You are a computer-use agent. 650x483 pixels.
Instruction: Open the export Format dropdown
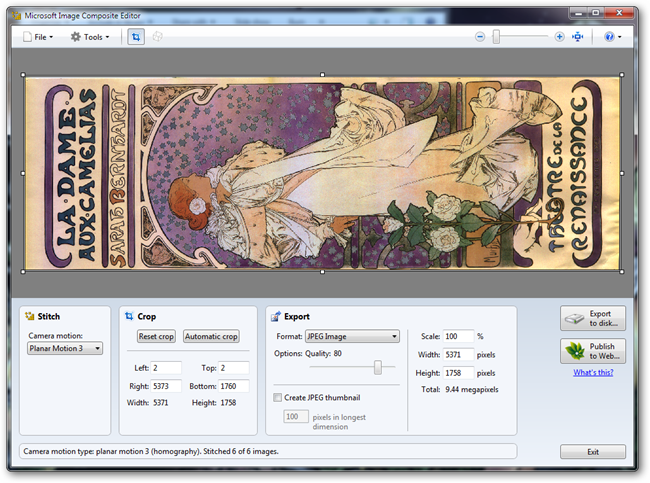pyautogui.click(x=352, y=336)
